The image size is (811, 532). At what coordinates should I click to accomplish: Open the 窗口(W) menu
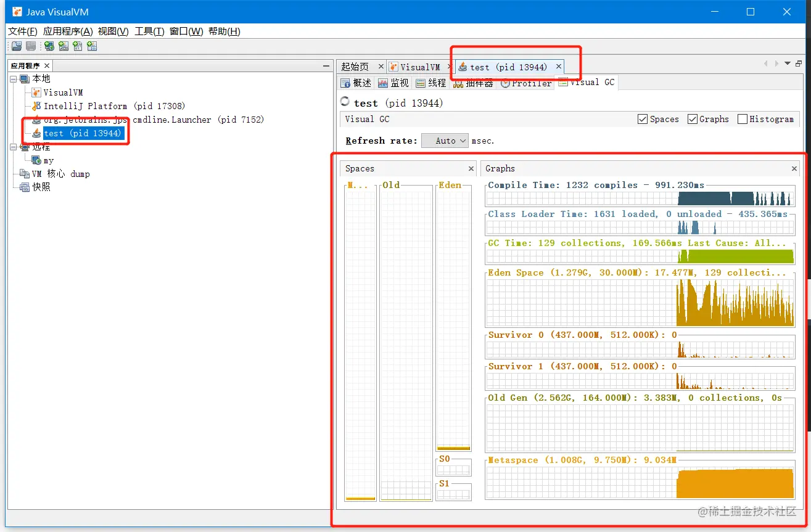pos(186,31)
